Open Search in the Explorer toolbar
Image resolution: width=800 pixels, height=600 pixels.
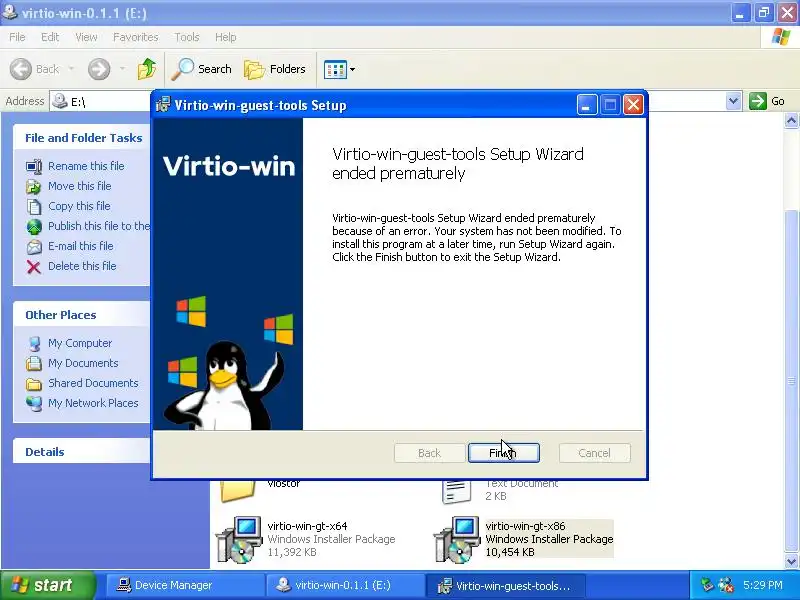202,69
